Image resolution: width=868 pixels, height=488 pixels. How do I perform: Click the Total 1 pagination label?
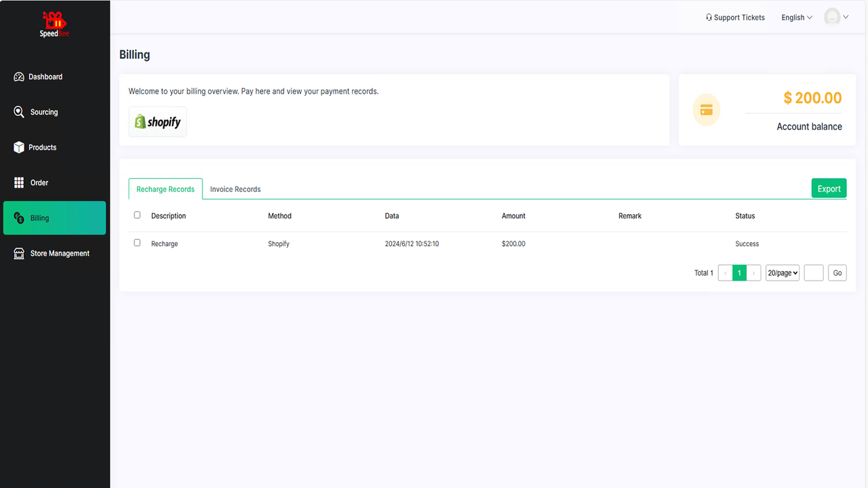704,272
